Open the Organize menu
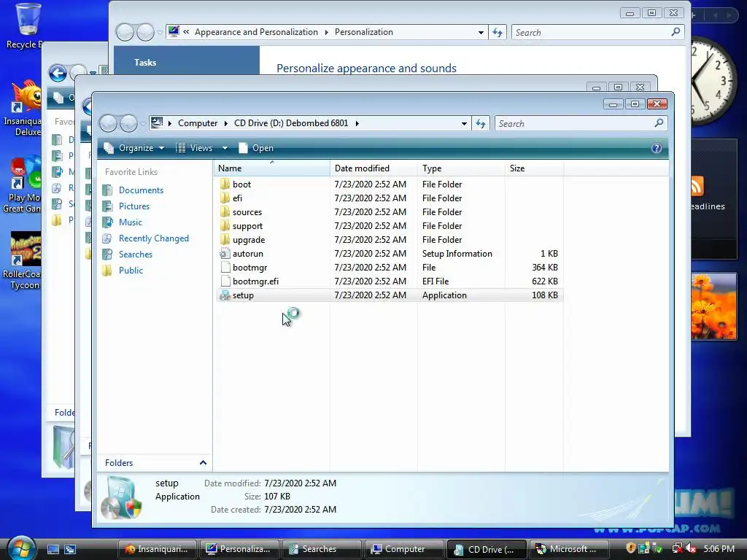The width and height of the screenshot is (747, 560). pyautogui.click(x=134, y=148)
